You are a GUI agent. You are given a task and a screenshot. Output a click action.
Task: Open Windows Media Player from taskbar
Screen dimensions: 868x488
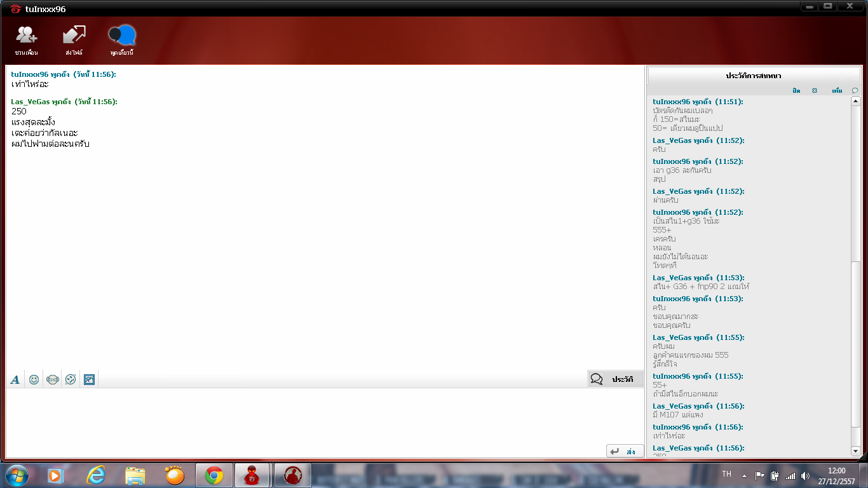pos(55,475)
